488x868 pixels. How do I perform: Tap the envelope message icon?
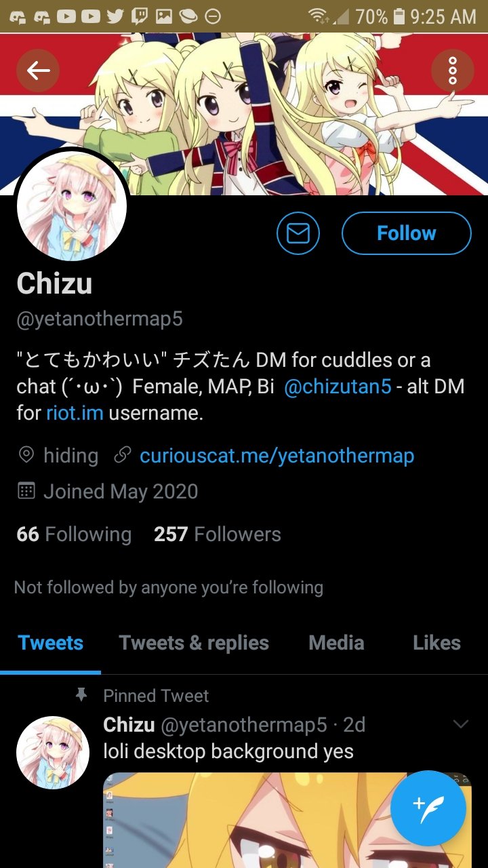(298, 233)
